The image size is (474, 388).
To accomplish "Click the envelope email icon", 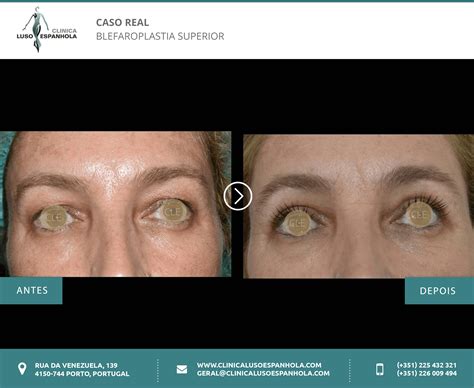I will point(182,369).
